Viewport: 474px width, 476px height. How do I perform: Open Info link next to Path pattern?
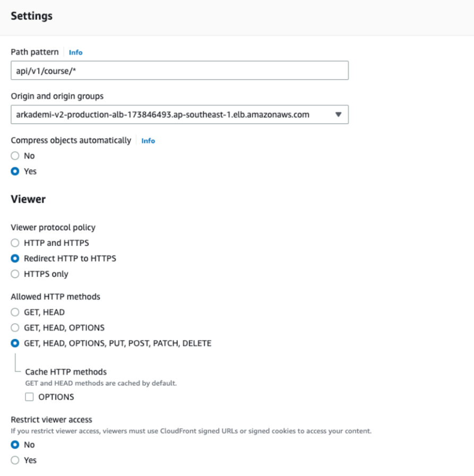(x=76, y=53)
